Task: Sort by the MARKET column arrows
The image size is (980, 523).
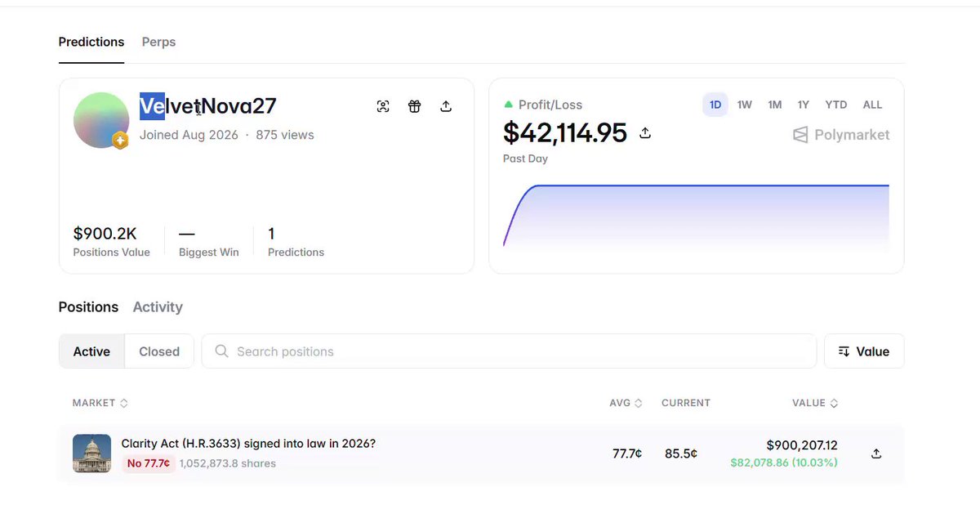Action: coord(124,403)
